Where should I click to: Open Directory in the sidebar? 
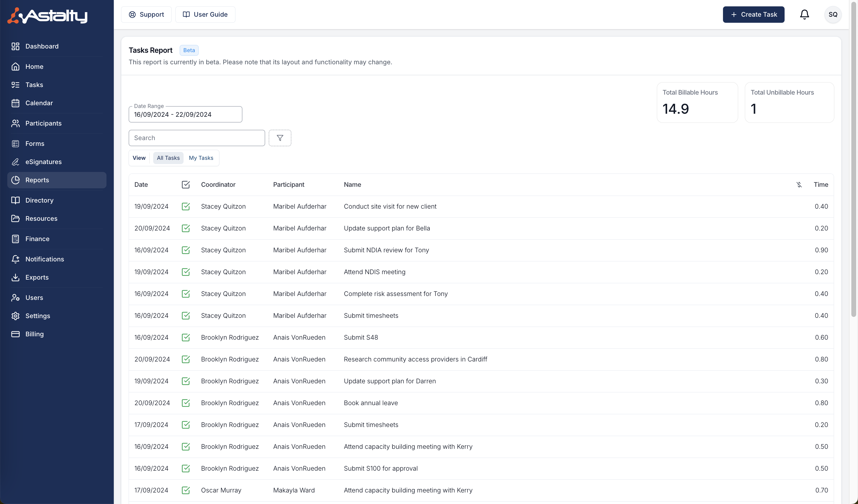(x=39, y=200)
